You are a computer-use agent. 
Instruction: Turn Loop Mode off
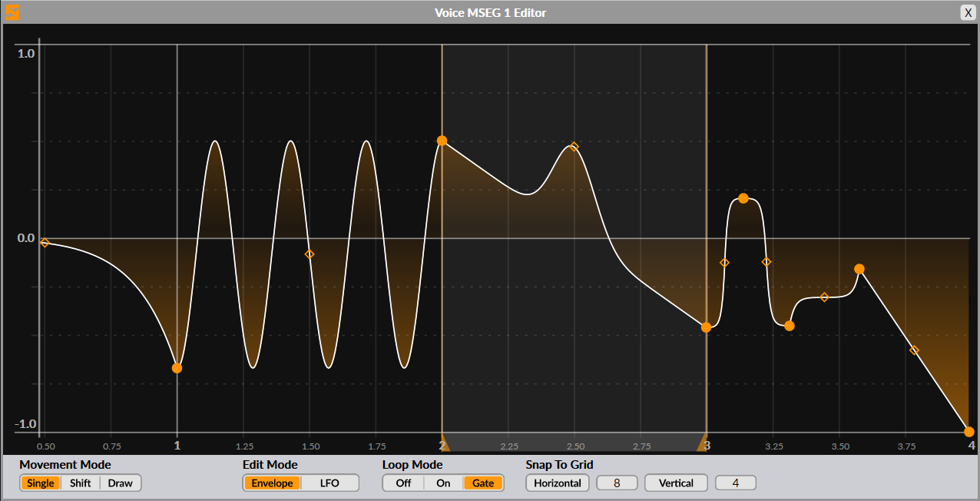click(402, 483)
